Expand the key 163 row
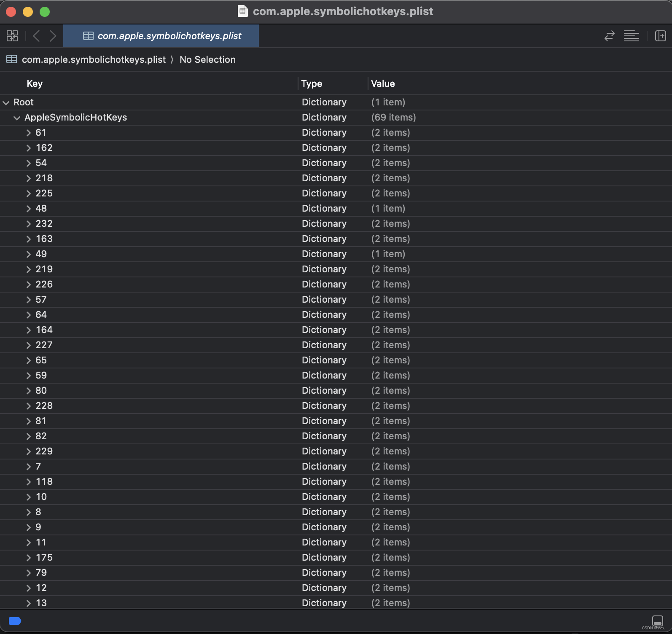672x634 pixels. (28, 239)
